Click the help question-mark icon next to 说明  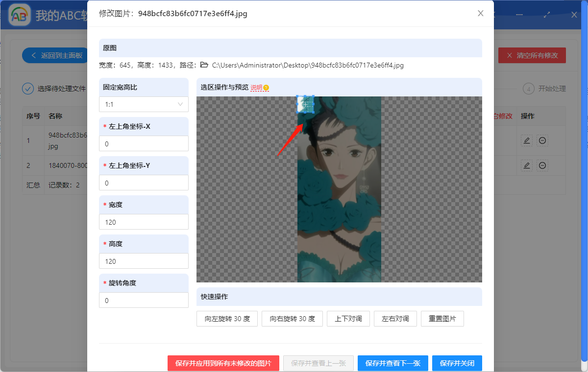pyautogui.click(x=265, y=88)
